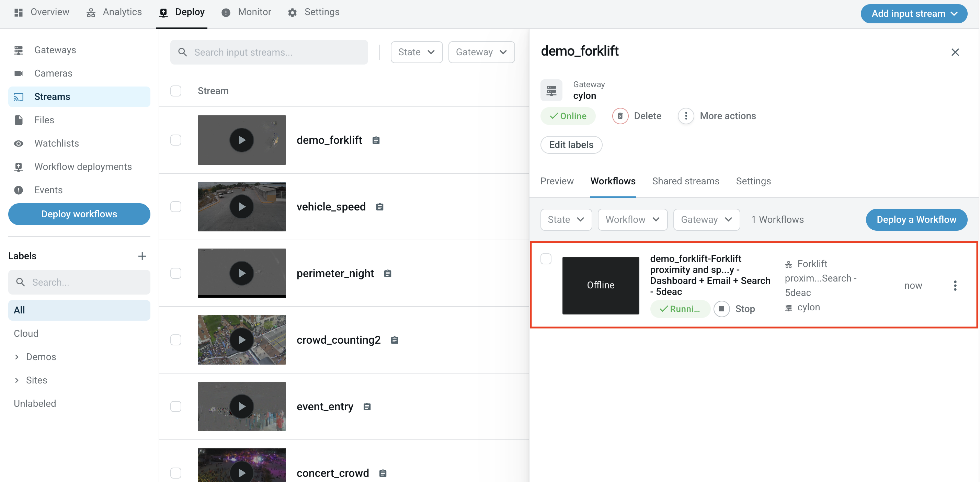
Task: Tick the crowd_counting2 stream checkbox
Action: coord(176,340)
